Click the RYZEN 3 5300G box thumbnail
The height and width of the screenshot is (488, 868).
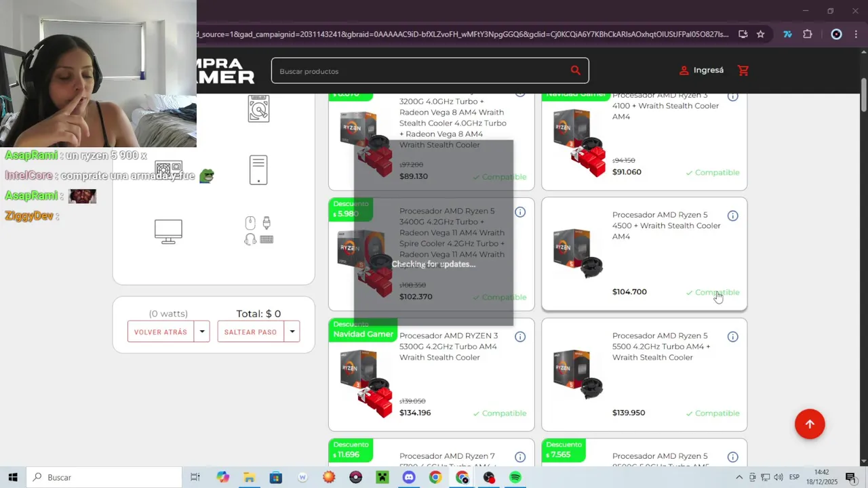[x=366, y=383]
